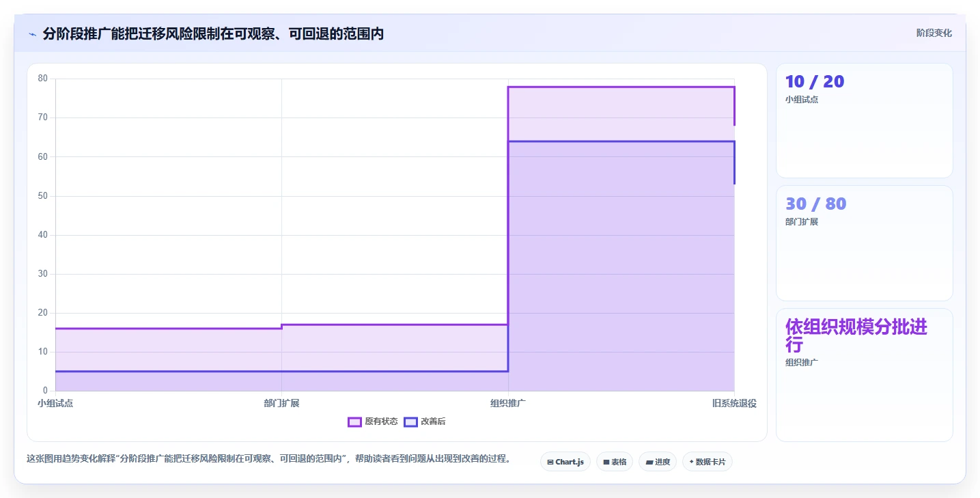Click the icon in the 数据卡片 tag

coord(691,462)
